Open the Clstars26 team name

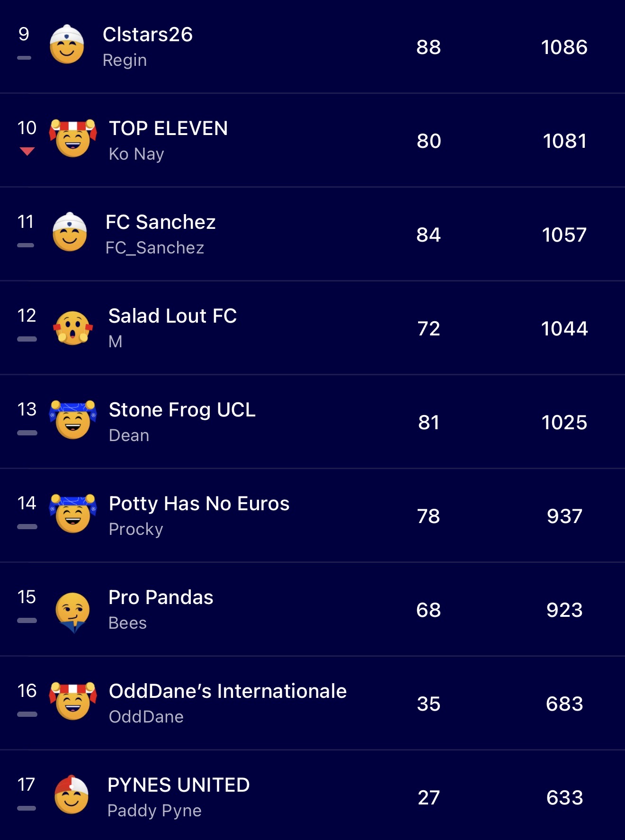pos(148,35)
